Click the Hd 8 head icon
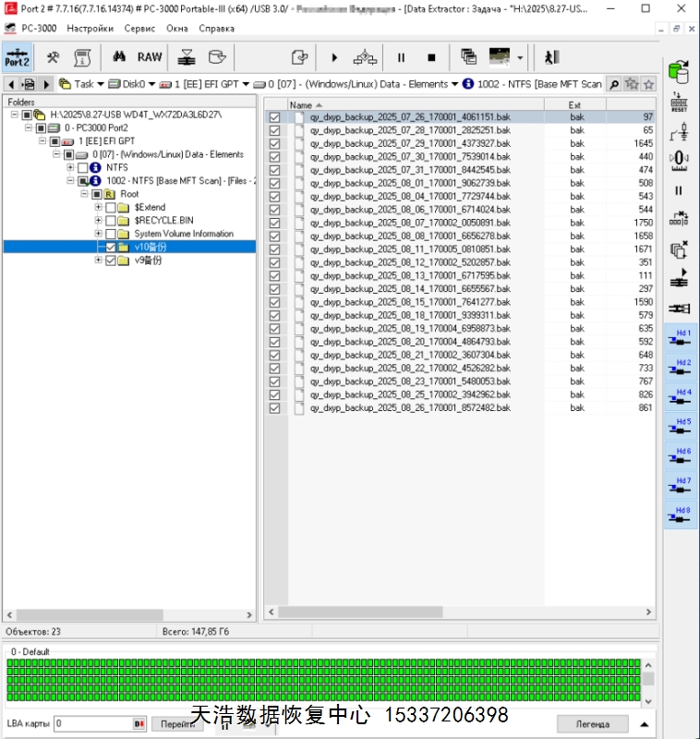The image size is (700, 739). 679,515
